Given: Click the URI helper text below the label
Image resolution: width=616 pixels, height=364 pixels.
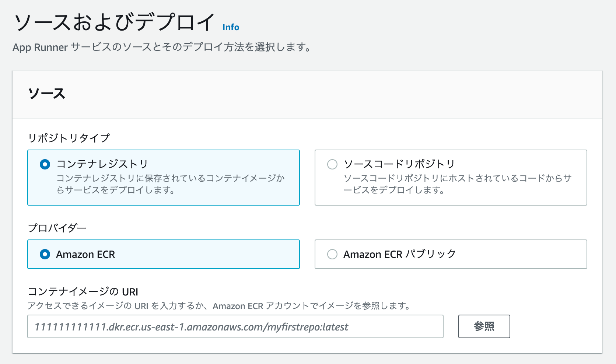Looking at the screenshot, I should (219, 306).
